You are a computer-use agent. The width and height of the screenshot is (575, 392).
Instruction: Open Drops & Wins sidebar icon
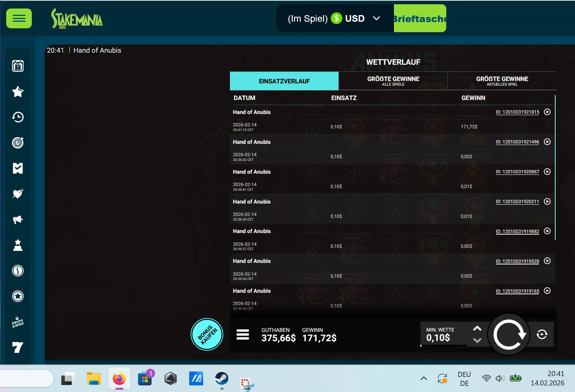[18, 322]
